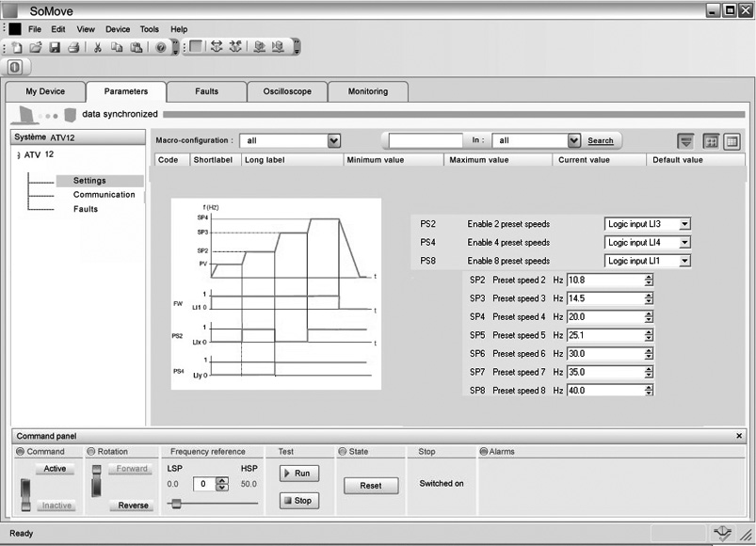Click the Stop test button
This screenshot has width=756, height=546.
(299, 500)
